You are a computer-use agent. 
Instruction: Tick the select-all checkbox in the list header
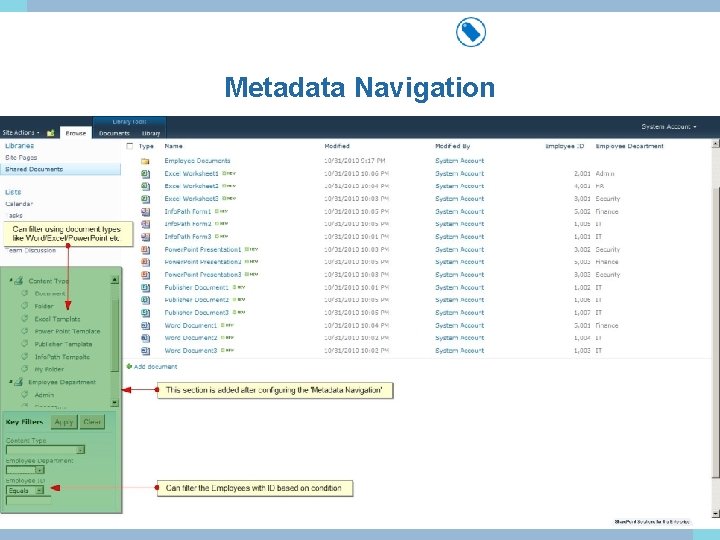tap(129, 146)
